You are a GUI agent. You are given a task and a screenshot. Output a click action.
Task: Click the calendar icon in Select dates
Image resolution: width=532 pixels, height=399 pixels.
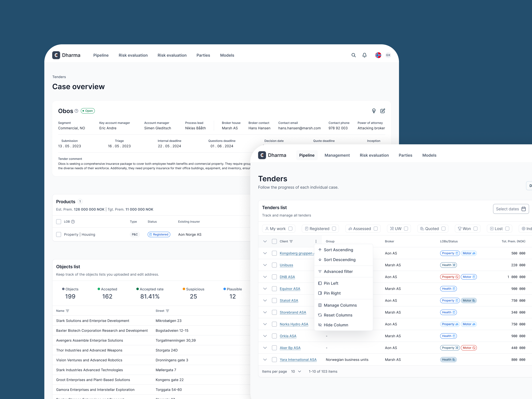[523, 209]
